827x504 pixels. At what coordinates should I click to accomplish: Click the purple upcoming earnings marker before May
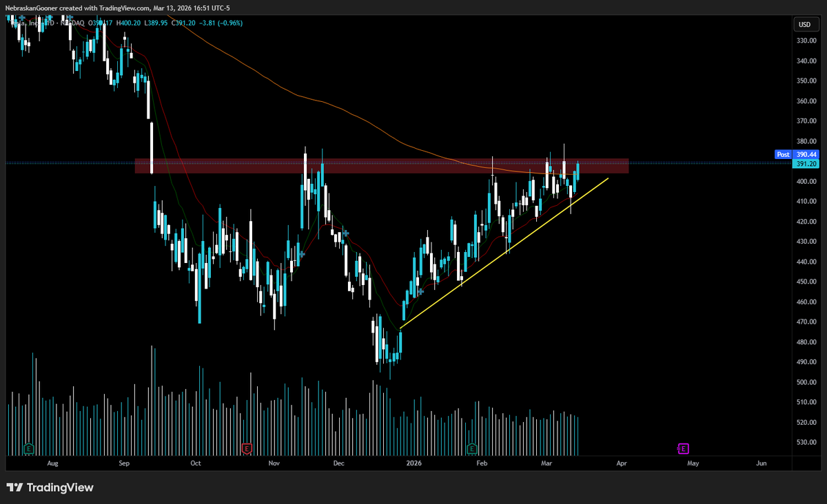[x=683, y=449]
